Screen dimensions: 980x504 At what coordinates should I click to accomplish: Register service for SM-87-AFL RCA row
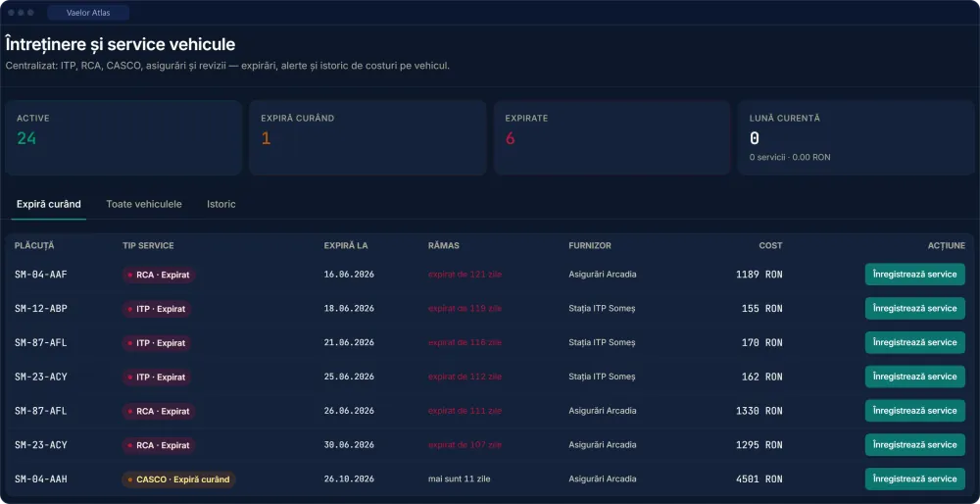915,411
